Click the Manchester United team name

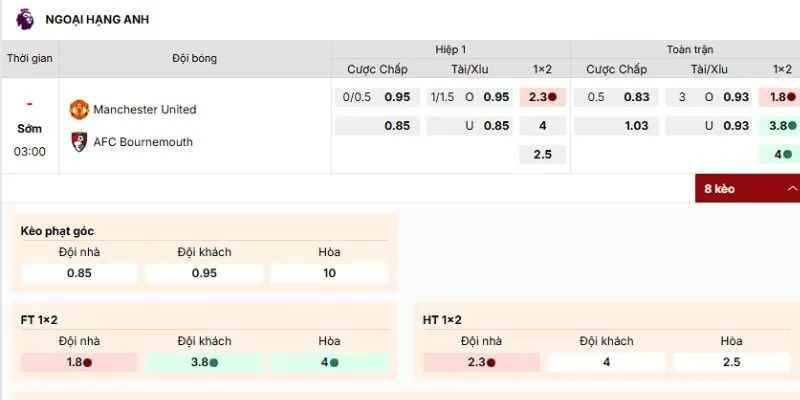coord(144,109)
